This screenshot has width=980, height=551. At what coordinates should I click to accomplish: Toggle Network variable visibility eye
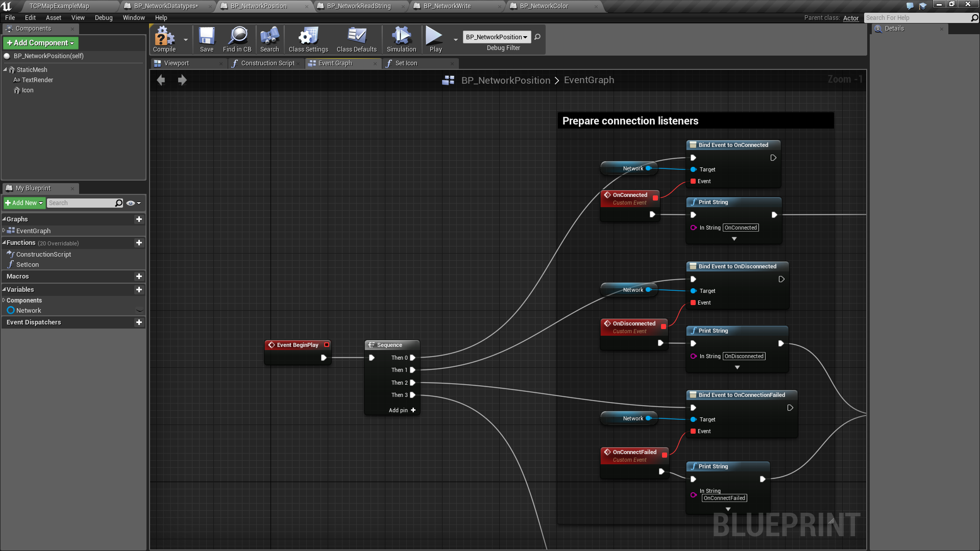pyautogui.click(x=139, y=311)
